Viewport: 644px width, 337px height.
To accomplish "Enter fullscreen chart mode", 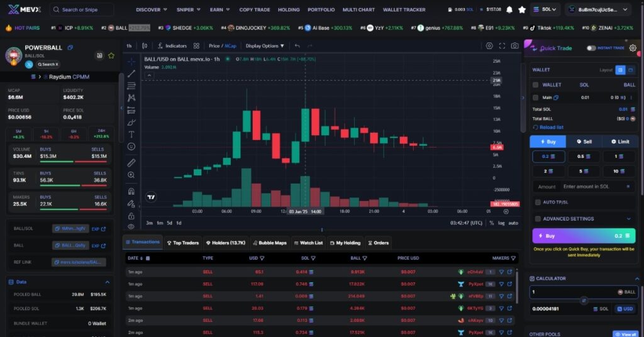I will click(x=502, y=46).
